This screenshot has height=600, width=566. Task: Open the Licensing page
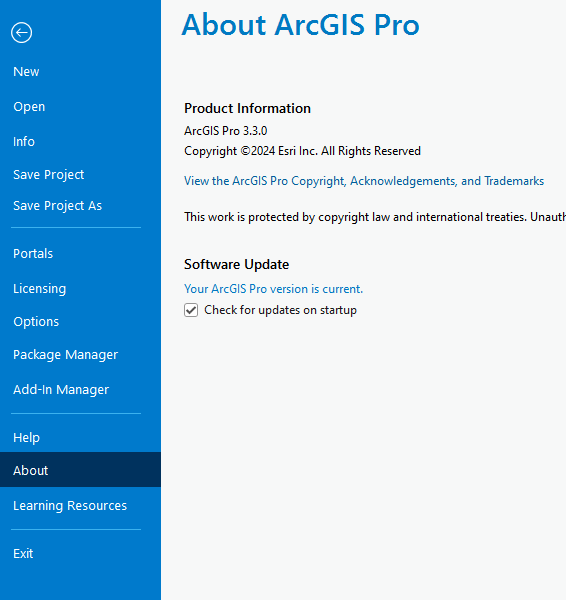[x=39, y=289]
